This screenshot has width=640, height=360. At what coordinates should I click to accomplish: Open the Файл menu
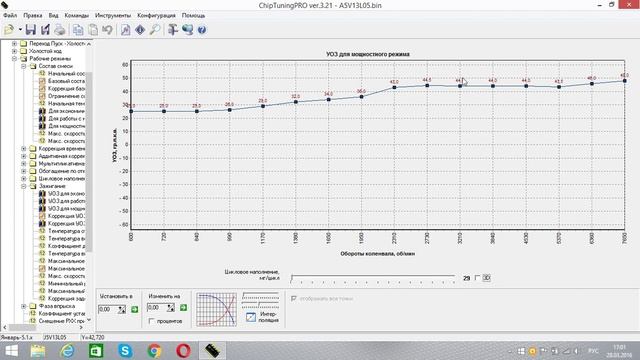pyautogui.click(x=10, y=15)
